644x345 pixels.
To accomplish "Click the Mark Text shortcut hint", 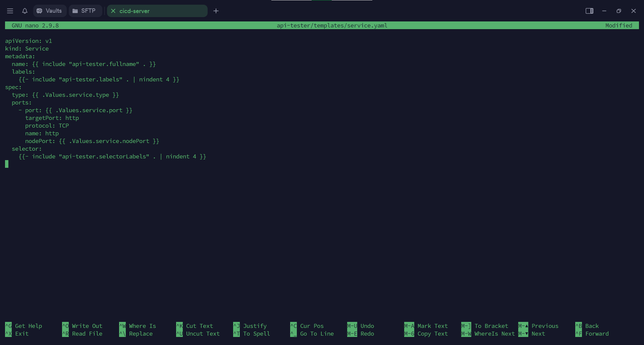I will [426, 326].
